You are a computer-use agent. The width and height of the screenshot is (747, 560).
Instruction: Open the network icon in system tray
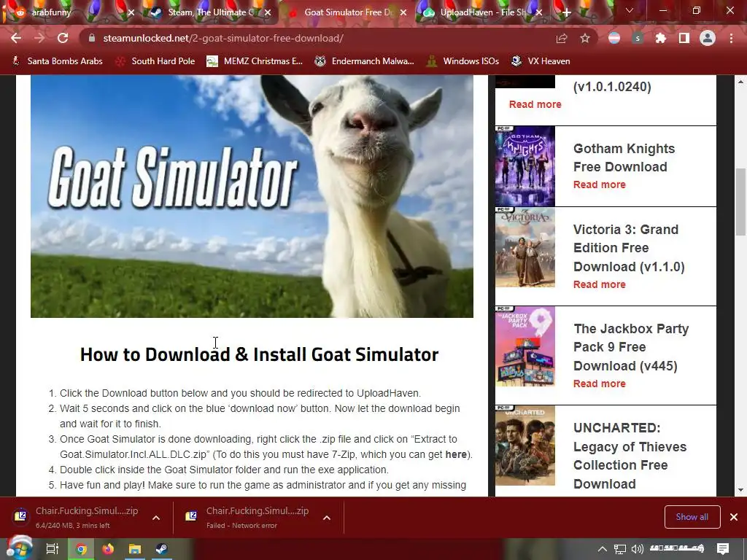pos(620,549)
